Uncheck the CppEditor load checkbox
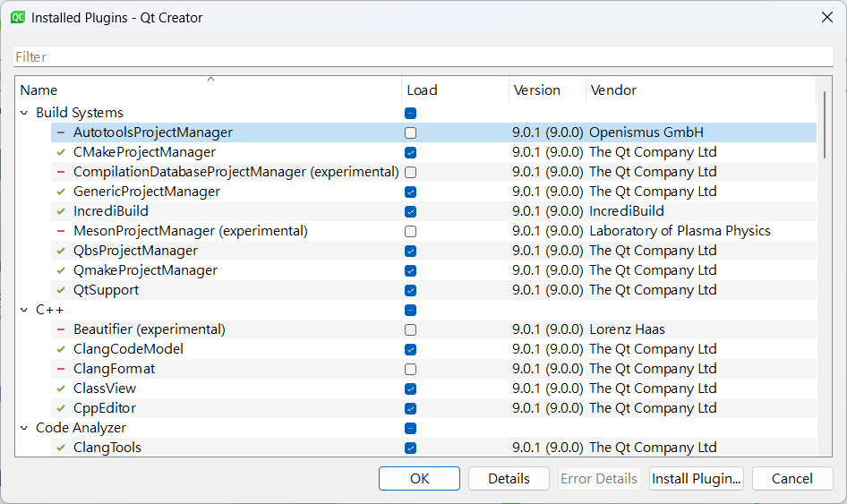This screenshot has height=504, width=847. [x=411, y=409]
